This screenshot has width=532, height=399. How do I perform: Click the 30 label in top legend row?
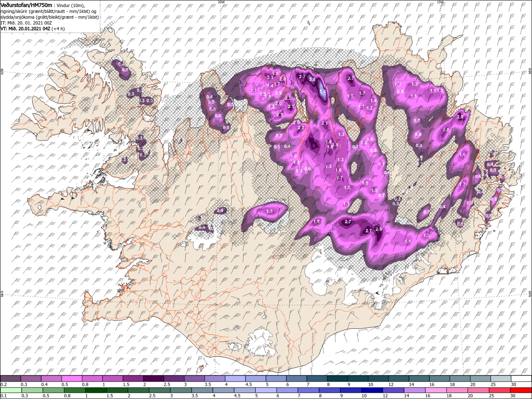pos(514,384)
